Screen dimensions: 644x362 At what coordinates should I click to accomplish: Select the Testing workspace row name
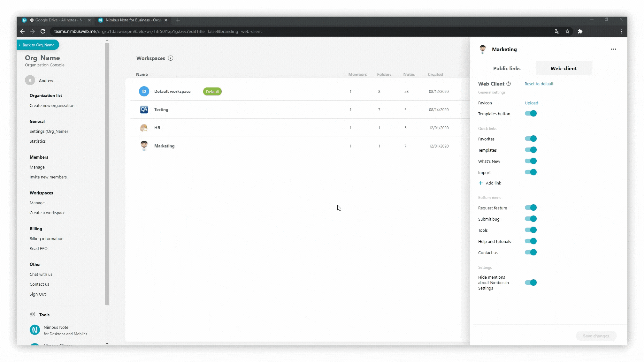click(x=161, y=109)
